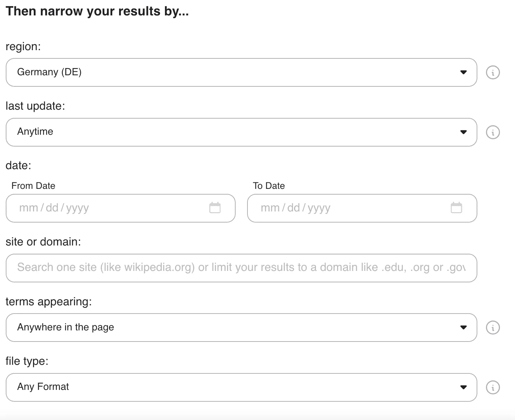This screenshot has height=420, width=515.
Task: Select the year segment in From Date
Action: pos(77,208)
